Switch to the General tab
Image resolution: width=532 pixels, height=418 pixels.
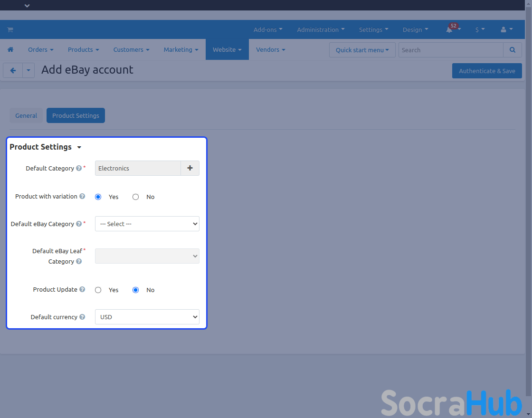[x=26, y=115]
